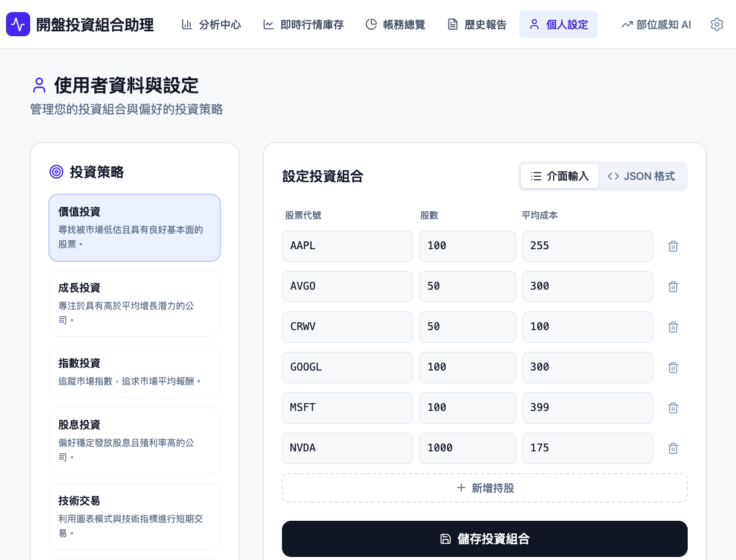Delete the CRWV holding row
Viewport: 736px width, 560px height.
673,327
